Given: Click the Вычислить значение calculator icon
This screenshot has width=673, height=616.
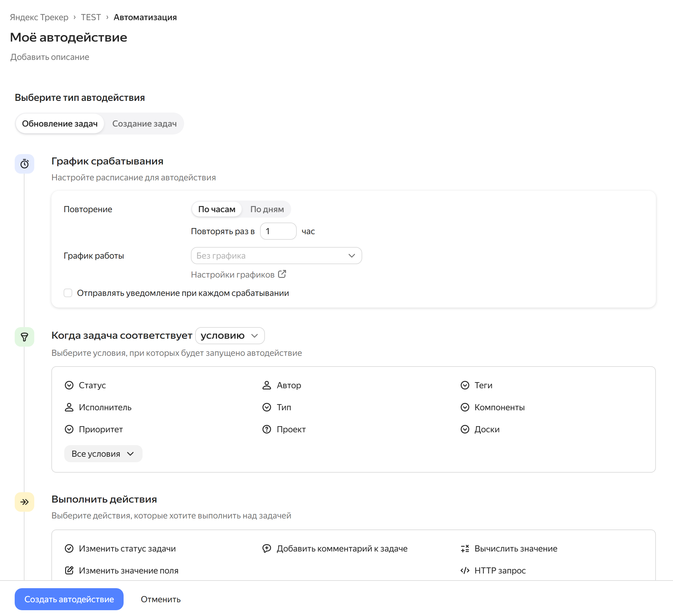Looking at the screenshot, I should [x=465, y=549].
